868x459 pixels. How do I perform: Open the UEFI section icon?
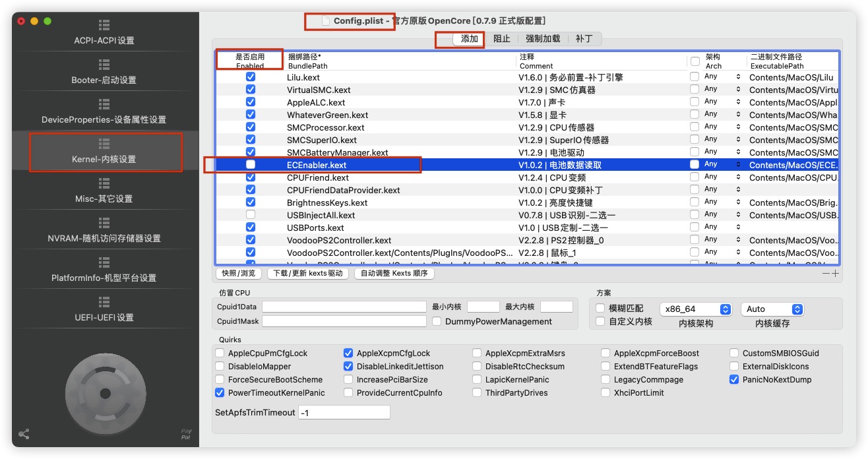coord(104,302)
